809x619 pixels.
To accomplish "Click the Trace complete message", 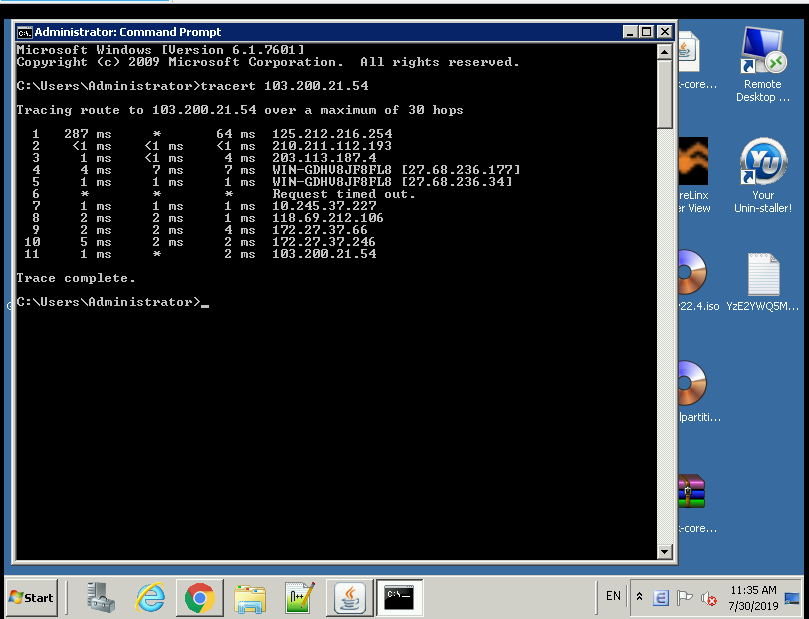I will coord(76,278).
